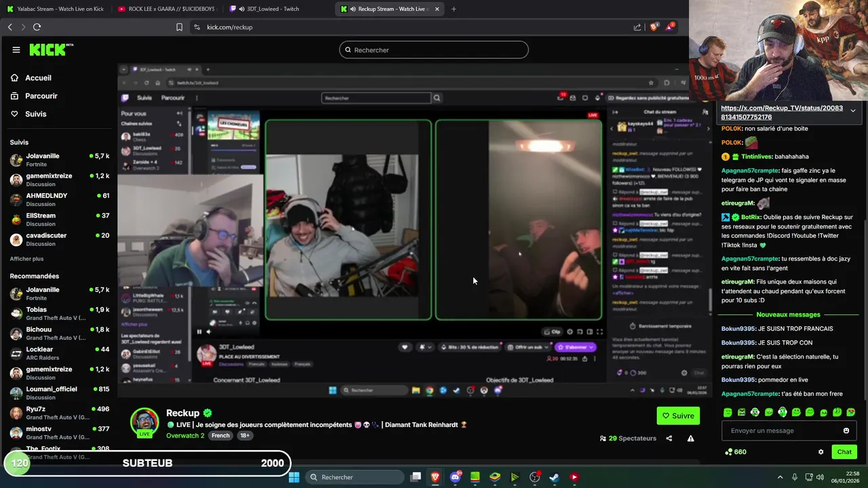Screen dimensions: 868x488
Task: Click the Envoyer un message field
Action: tap(781, 430)
